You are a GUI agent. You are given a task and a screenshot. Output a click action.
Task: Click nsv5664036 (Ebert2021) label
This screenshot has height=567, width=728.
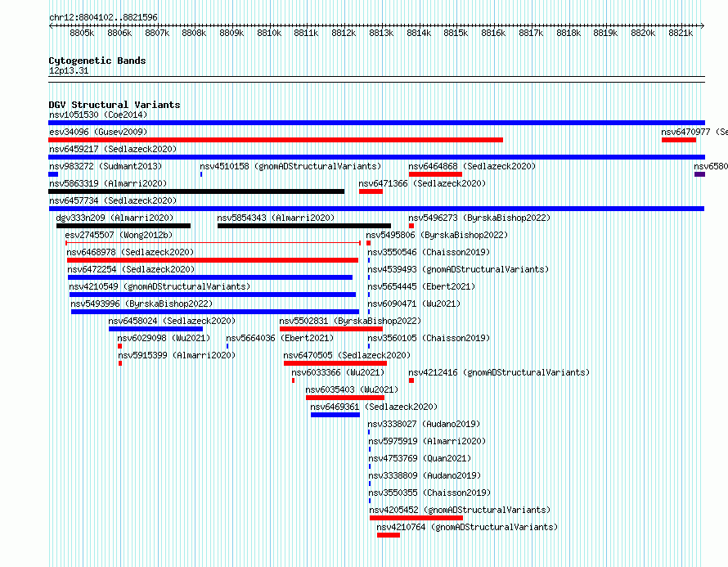coord(280,338)
